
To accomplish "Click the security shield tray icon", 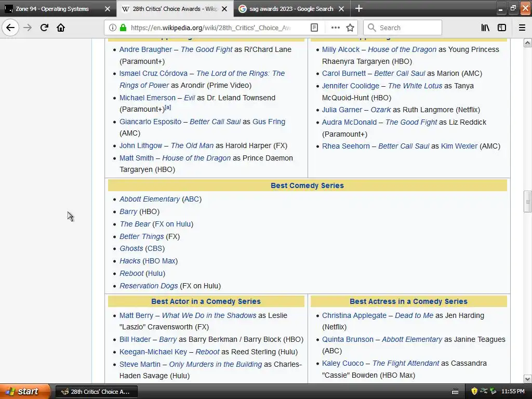I will coord(474,391).
